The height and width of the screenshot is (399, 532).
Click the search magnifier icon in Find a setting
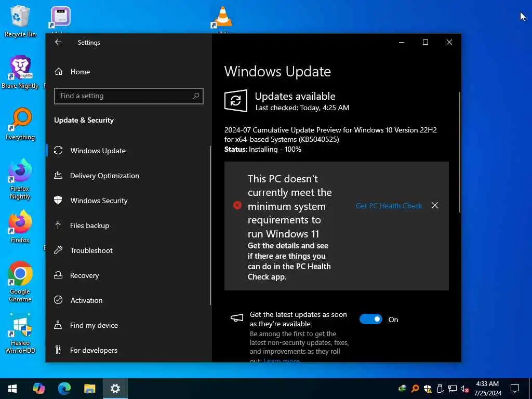pos(196,96)
